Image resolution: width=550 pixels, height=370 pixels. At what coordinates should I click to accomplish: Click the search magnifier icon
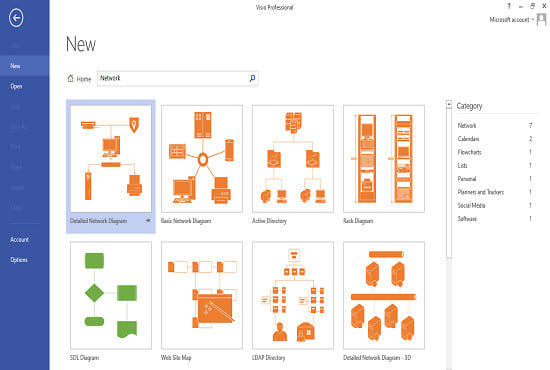coord(252,78)
